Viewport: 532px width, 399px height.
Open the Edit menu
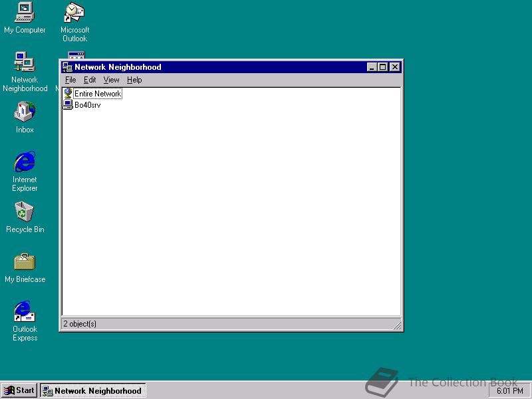point(90,80)
